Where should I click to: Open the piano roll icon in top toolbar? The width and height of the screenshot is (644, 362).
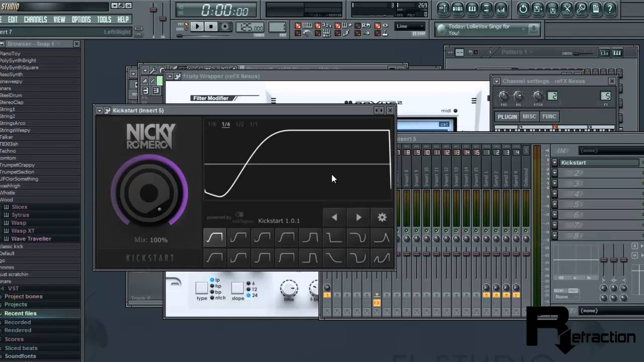pos(472,9)
